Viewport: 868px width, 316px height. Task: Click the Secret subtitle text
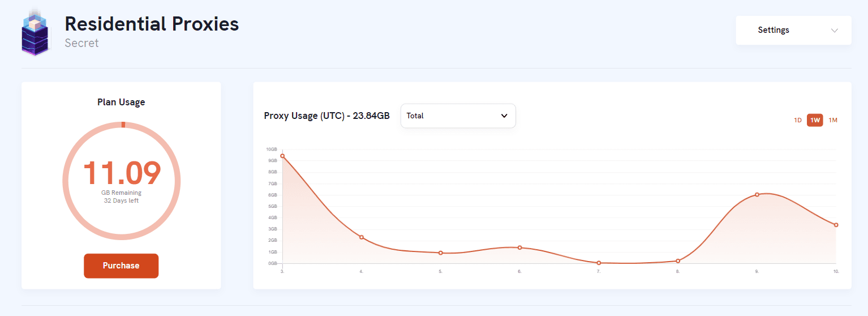coord(81,43)
